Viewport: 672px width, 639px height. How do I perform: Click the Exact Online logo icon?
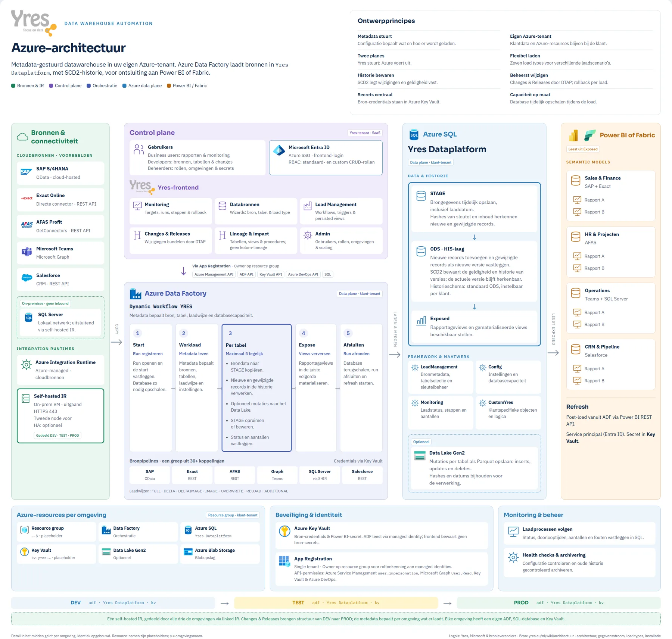tap(27, 198)
